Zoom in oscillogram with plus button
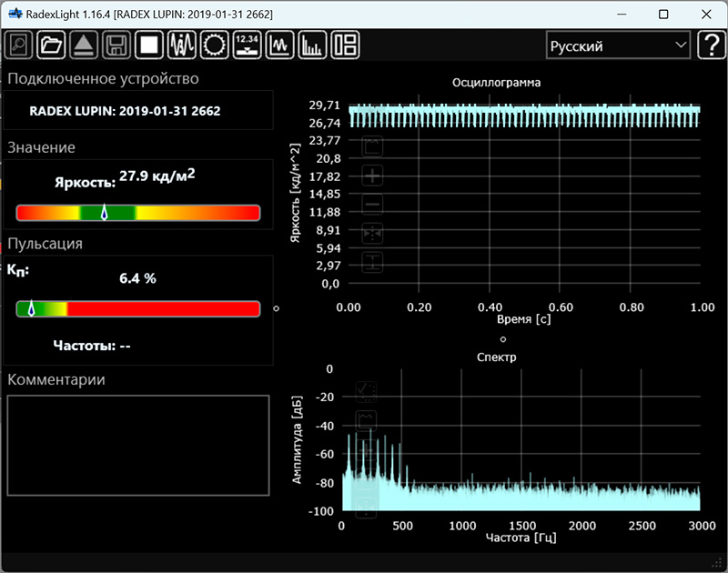Image resolution: width=728 pixels, height=573 pixels. tap(373, 176)
